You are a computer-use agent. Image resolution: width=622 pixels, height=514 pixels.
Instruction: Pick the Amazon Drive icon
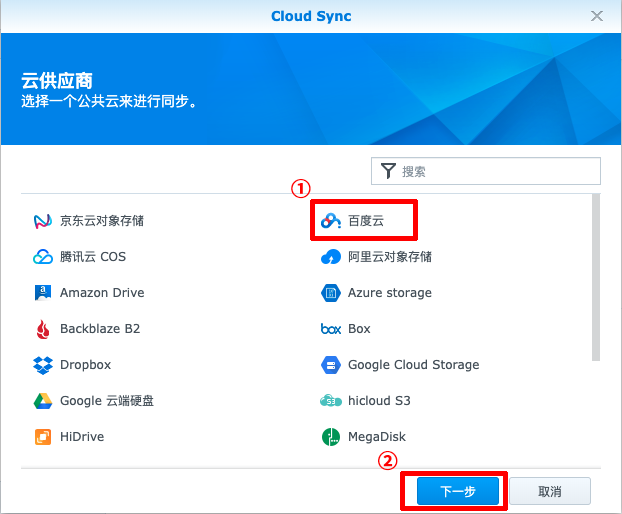pos(42,293)
